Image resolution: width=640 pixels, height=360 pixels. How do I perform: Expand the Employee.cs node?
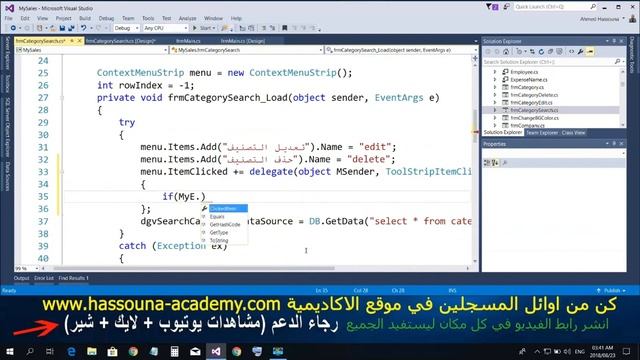[495, 72]
